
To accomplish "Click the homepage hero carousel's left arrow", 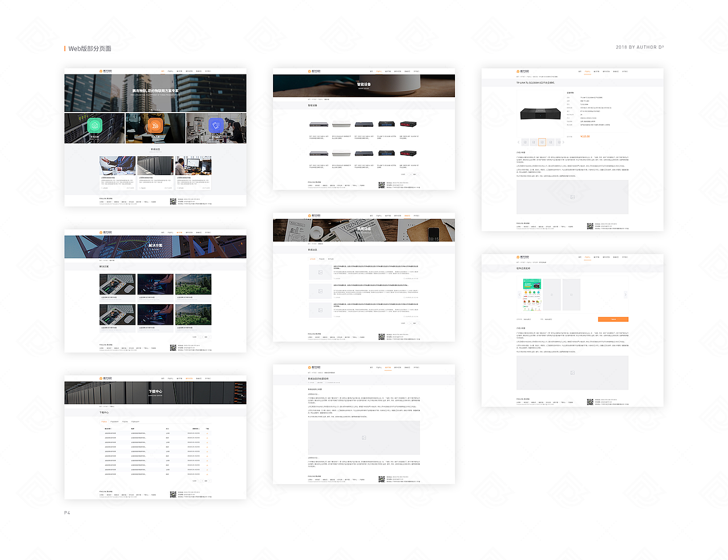I will click(x=101, y=93).
